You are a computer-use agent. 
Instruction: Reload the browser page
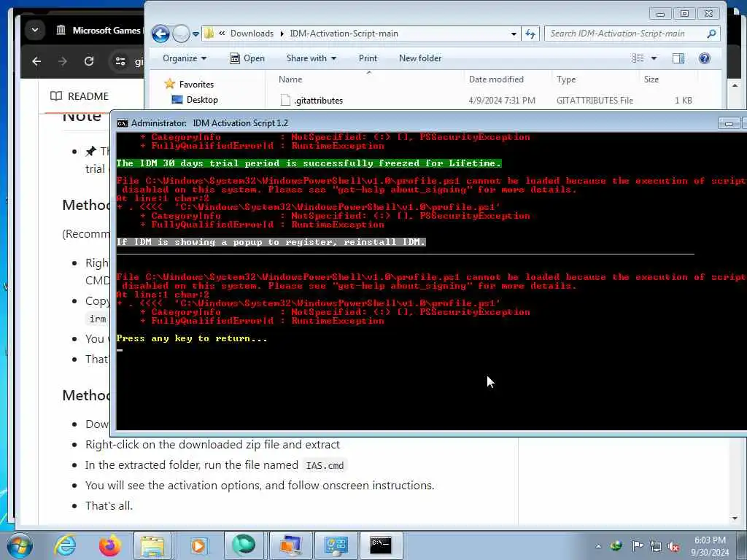(x=88, y=61)
